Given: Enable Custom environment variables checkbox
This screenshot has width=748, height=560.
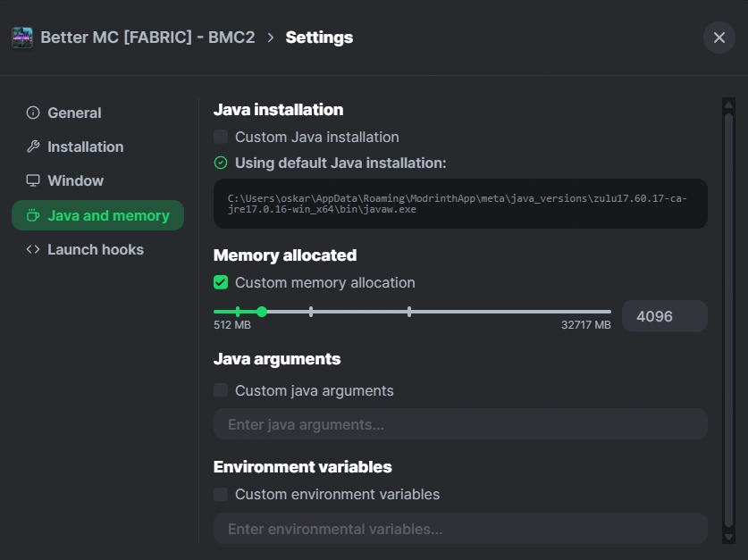Looking at the screenshot, I should [221, 494].
